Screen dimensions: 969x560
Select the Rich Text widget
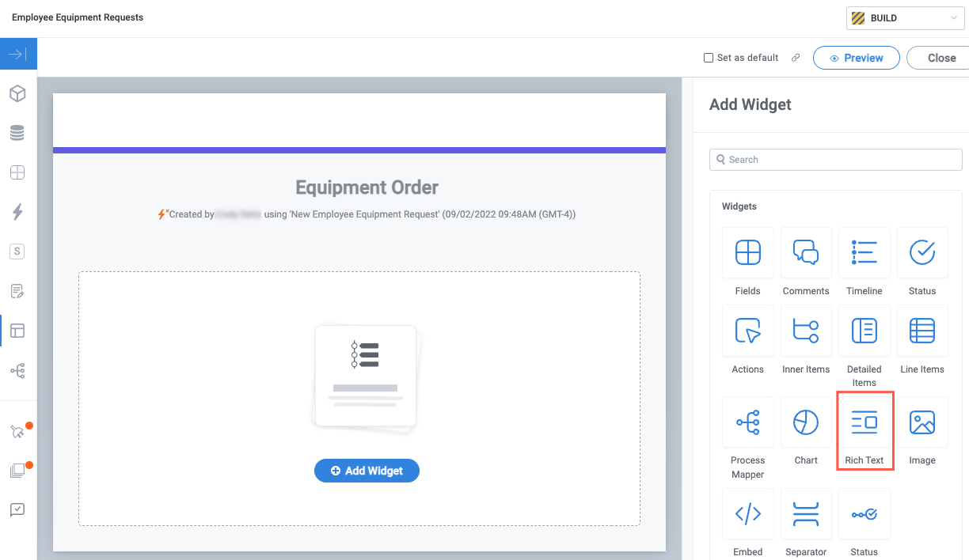pyautogui.click(x=864, y=423)
